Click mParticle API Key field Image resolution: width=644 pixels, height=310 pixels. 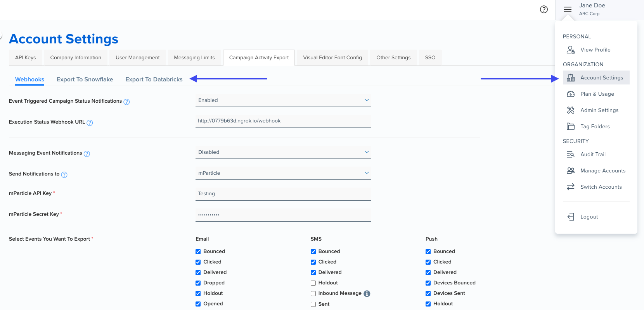283,194
